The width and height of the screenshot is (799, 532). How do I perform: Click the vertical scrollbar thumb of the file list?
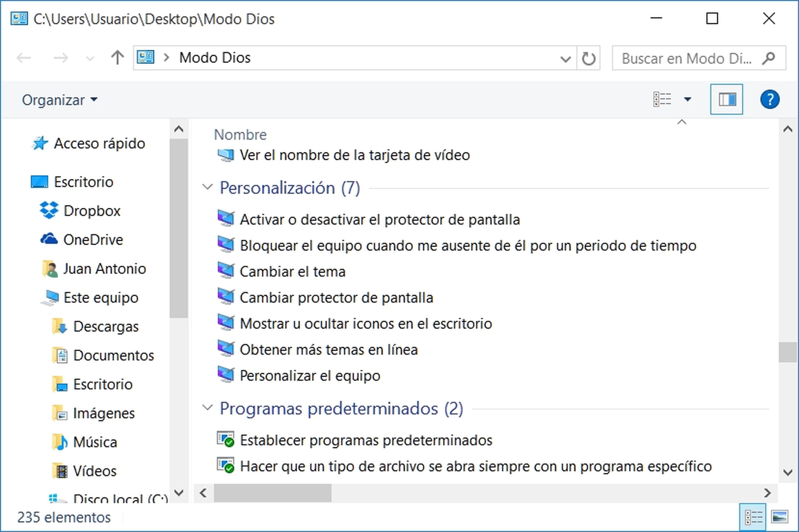[x=788, y=352]
